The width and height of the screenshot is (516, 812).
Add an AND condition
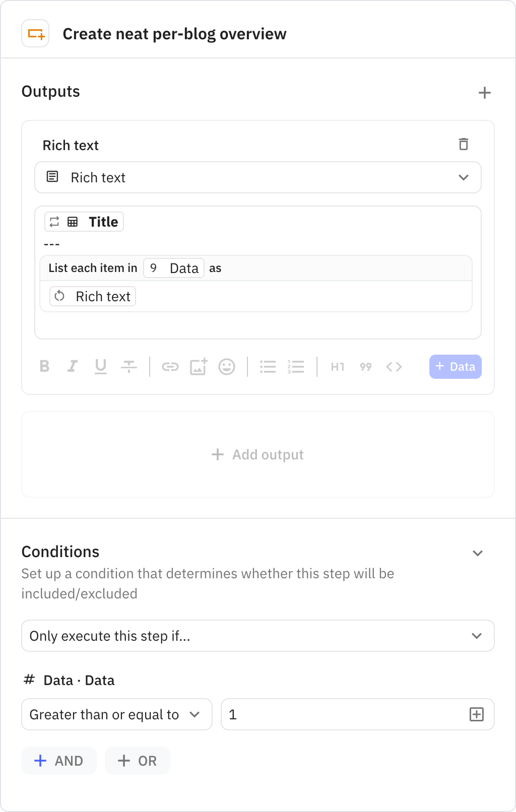tap(58, 761)
